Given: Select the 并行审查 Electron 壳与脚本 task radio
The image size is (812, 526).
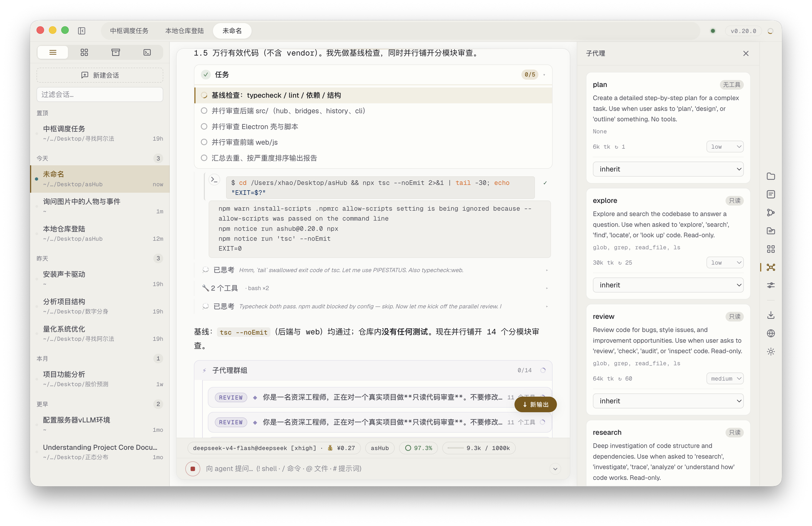Looking at the screenshot, I should [204, 126].
